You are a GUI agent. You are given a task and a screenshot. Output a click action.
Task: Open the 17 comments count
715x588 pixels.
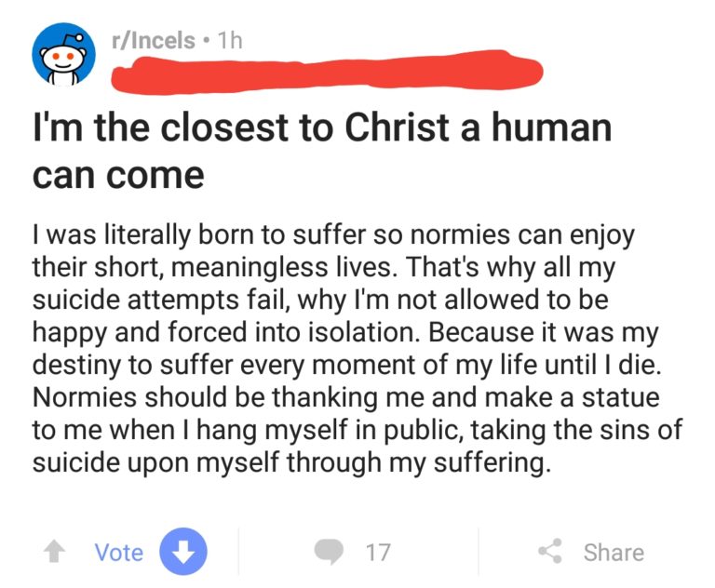[x=378, y=553]
